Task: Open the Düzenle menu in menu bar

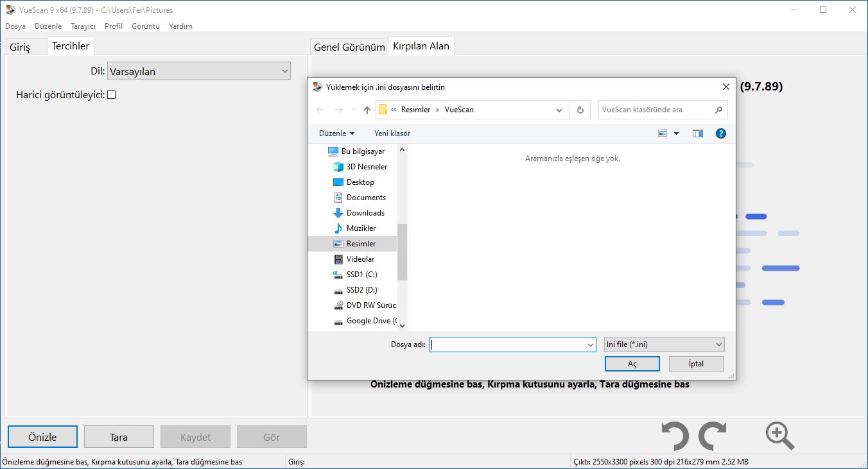Action: click(48, 26)
